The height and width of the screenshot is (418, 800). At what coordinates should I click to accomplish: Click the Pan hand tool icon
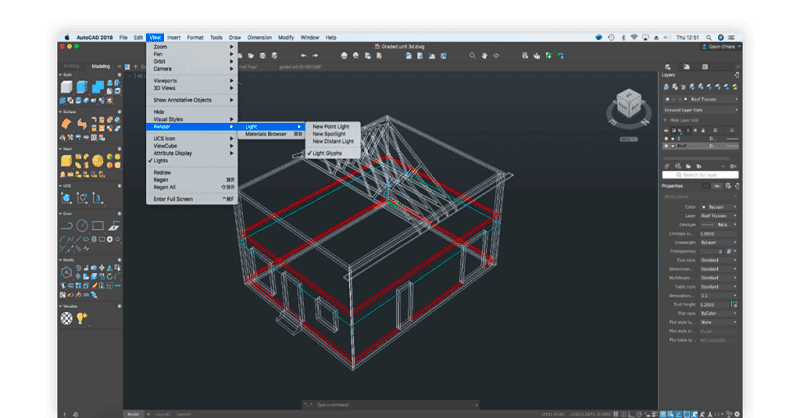(x=484, y=56)
